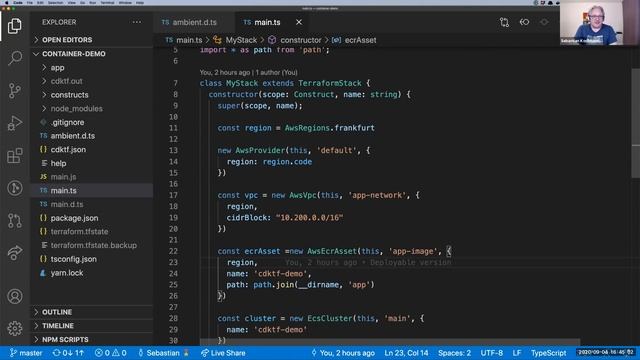Open the Source Control view
The height and width of the screenshot is (360, 640).
tap(15, 91)
